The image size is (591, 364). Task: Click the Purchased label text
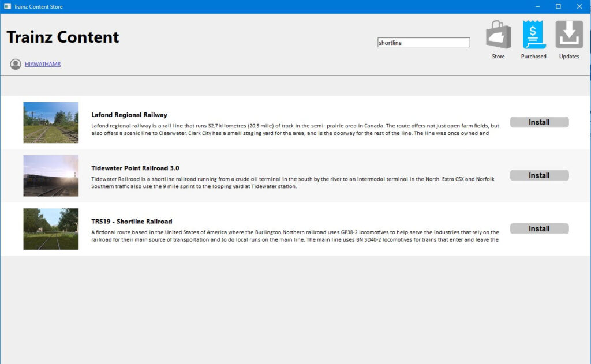(534, 56)
